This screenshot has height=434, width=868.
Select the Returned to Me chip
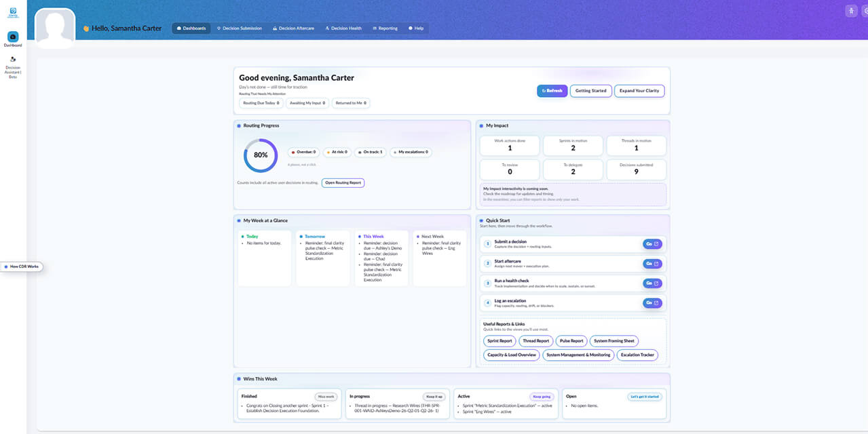pos(351,103)
